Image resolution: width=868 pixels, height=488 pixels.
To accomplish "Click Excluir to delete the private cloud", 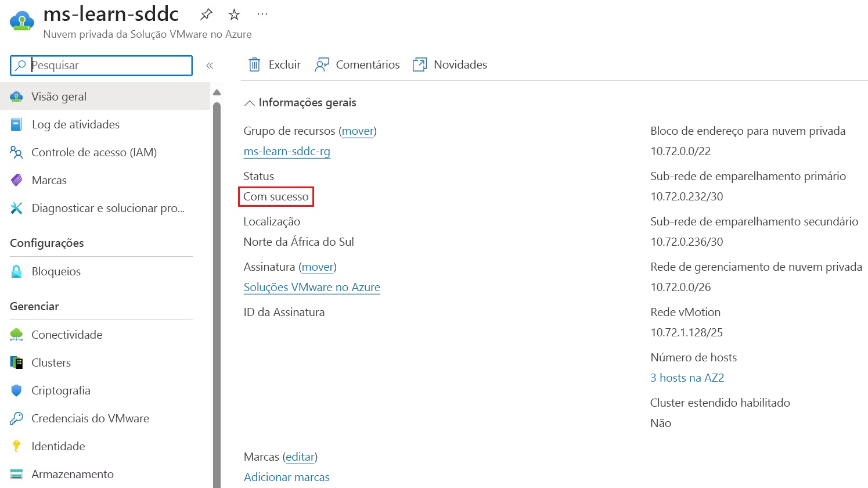I will point(273,64).
